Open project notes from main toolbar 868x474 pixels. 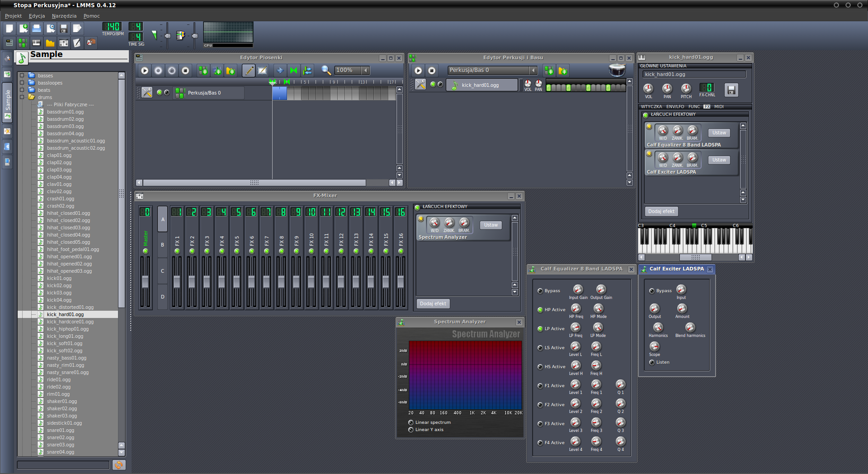click(x=77, y=43)
